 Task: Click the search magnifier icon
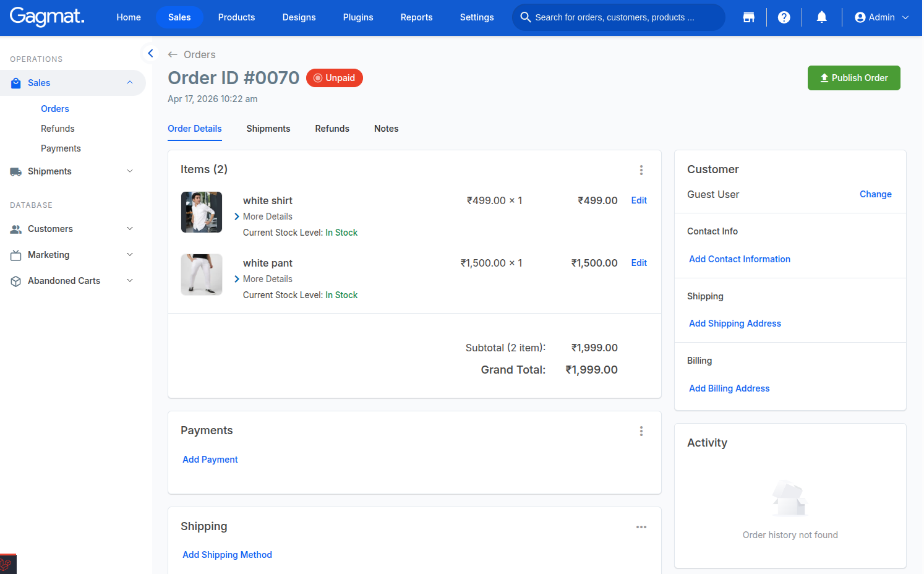click(525, 17)
